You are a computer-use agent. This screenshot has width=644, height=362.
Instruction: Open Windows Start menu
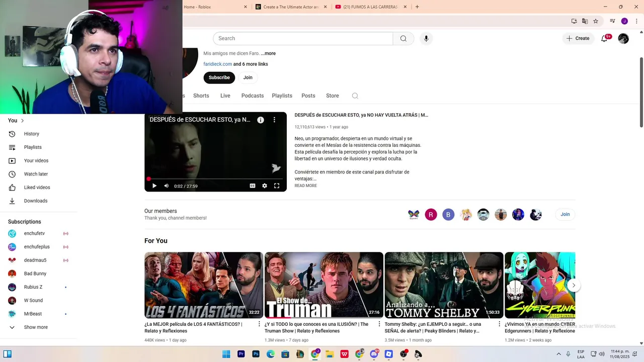pos(226,354)
